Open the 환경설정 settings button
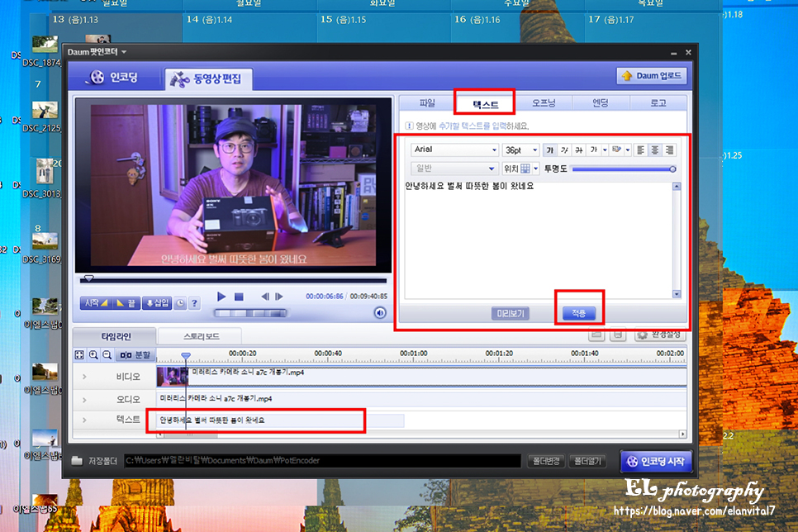 pyautogui.click(x=659, y=335)
